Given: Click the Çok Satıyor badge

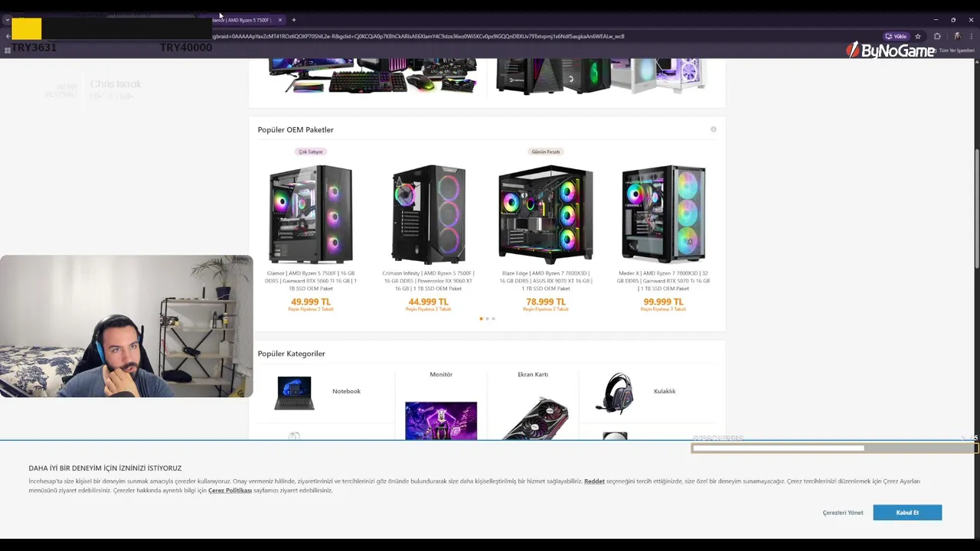Looking at the screenshot, I should (310, 152).
